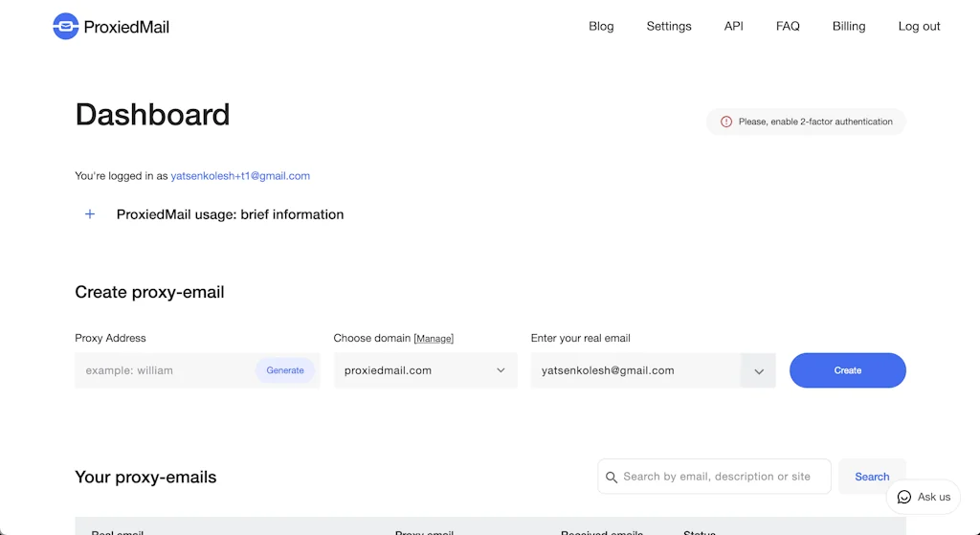Expand the real email dropdown chevron
The image size is (980, 535).
[759, 371]
